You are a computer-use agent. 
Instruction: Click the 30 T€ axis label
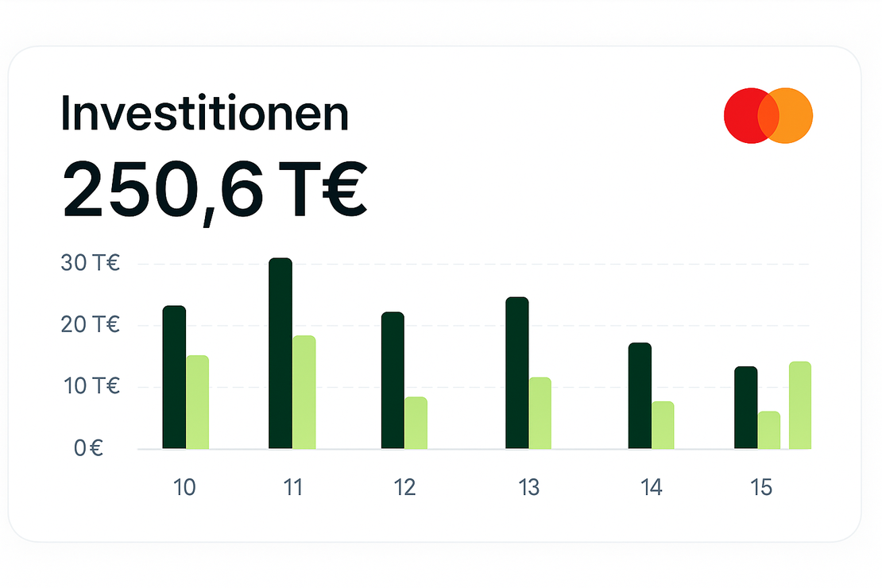click(x=91, y=263)
